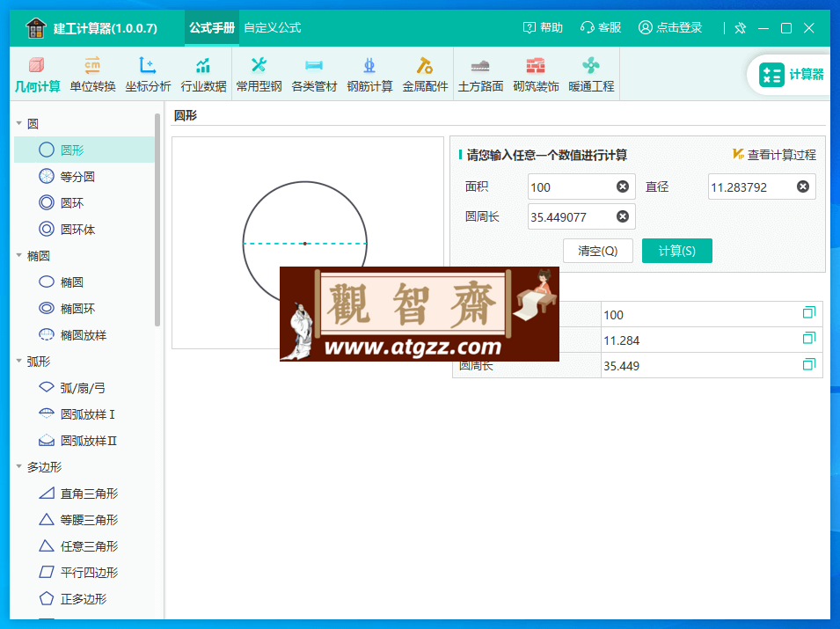
Task: Switch to the 公式手册 tab
Action: click(212, 28)
